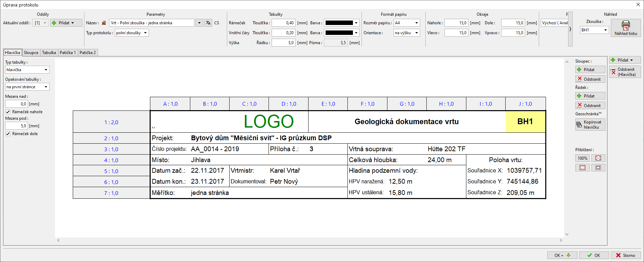The height and width of the screenshot is (262, 644).
Task: Add a column with Sloupec Přidat
Action: (x=590, y=69)
